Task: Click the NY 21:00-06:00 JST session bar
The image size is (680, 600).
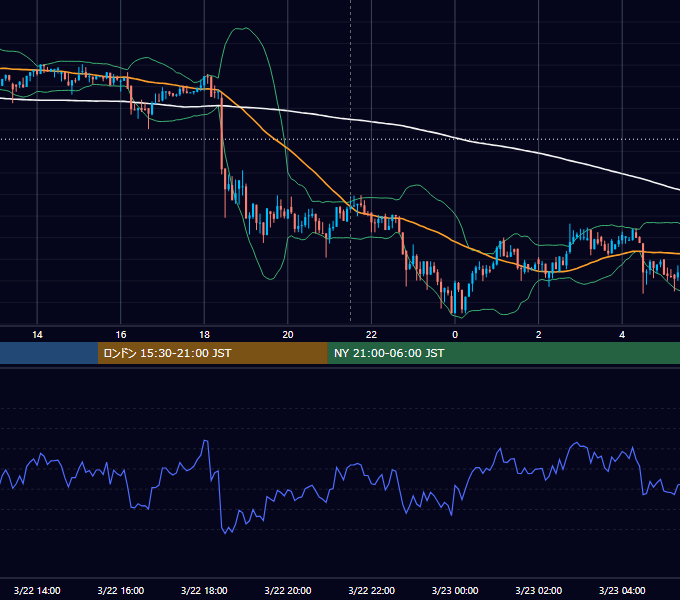Action: tap(503, 353)
